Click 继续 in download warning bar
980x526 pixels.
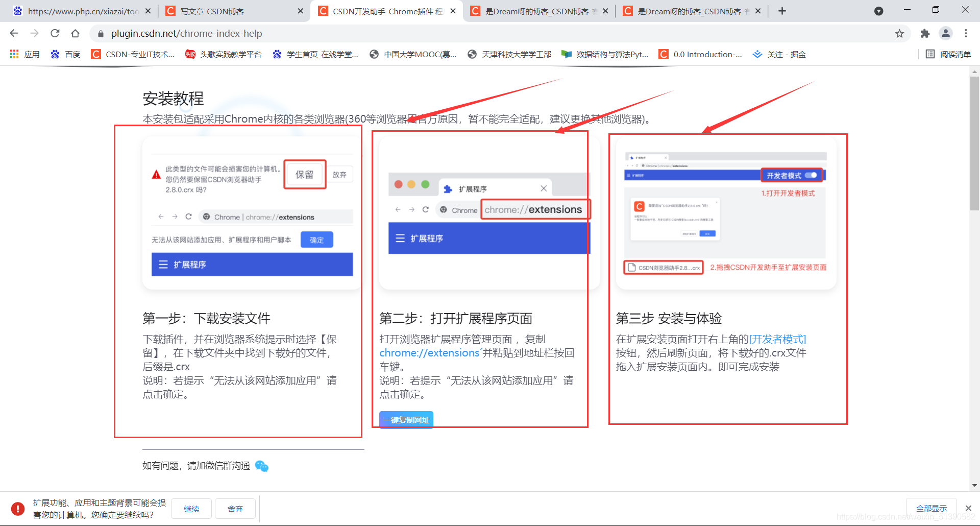[x=191, y=509]
